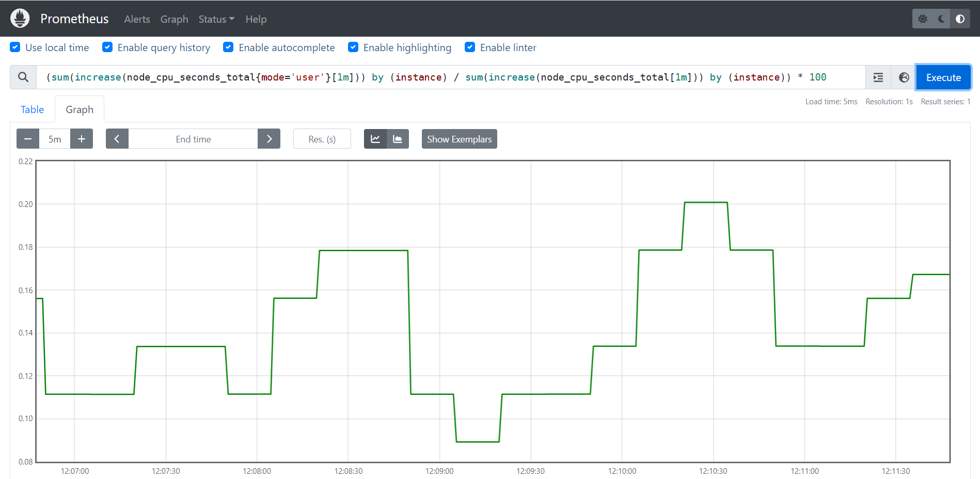
Task: Move end time backward with left chevron
Action: point(117,139)
